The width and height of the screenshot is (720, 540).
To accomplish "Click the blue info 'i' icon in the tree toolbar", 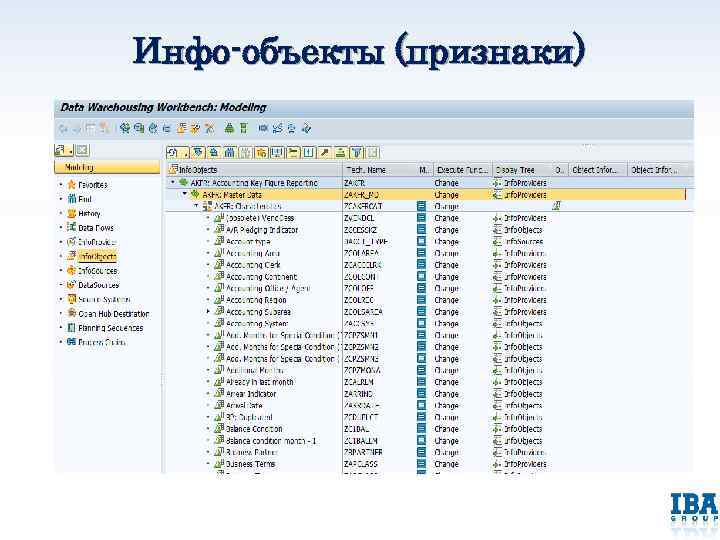I will pos(309,152).
